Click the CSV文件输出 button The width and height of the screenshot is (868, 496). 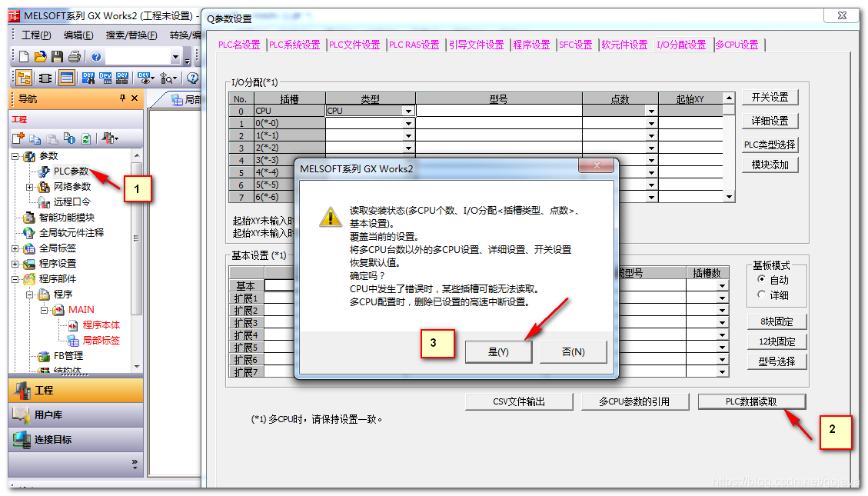[x=519, y=402]
